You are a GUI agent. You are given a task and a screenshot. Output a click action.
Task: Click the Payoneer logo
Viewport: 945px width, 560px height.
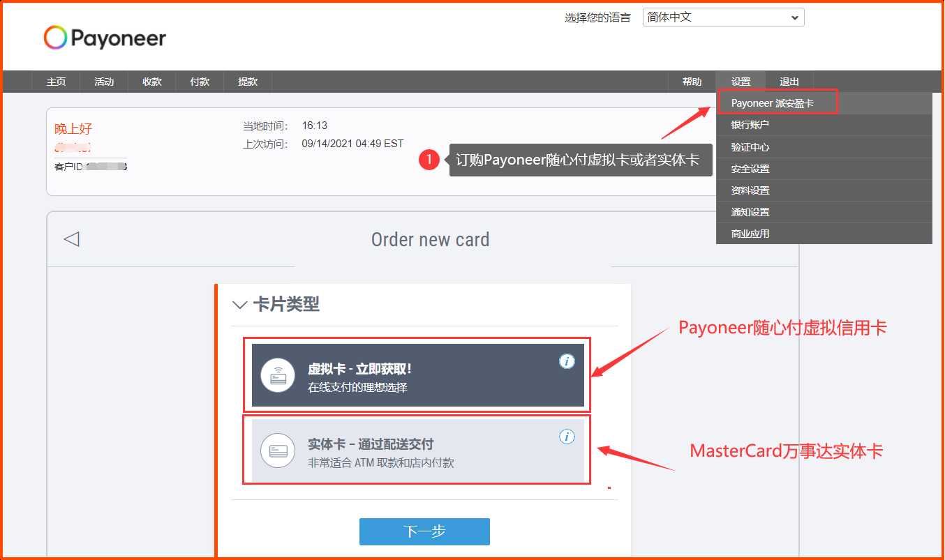pyautogui.click(x=105, y=38)
